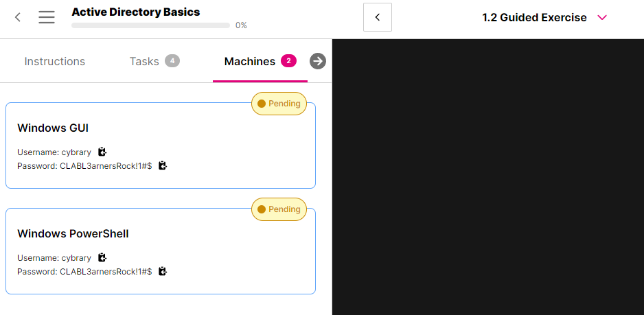
Task: Copy the Windows GUI username
Action: [x=102, y=152]
